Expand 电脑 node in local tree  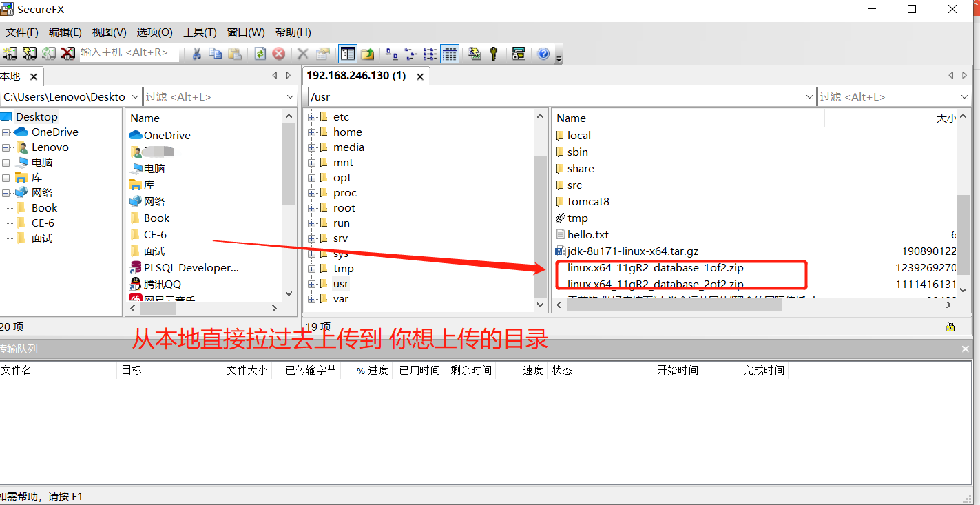[x=6, y=163]
